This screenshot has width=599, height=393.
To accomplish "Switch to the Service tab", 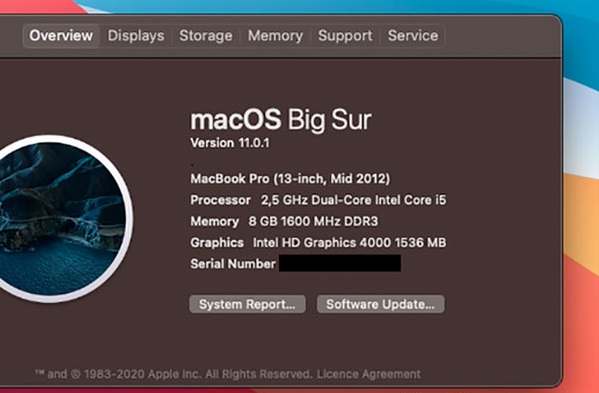I will point(413,36).
